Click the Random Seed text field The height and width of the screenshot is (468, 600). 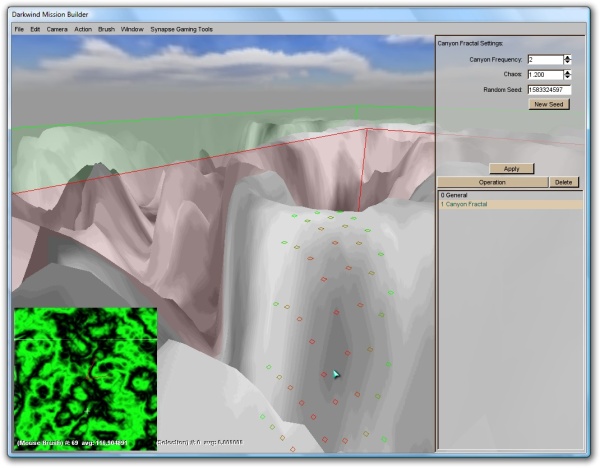[x=549, y=90]
